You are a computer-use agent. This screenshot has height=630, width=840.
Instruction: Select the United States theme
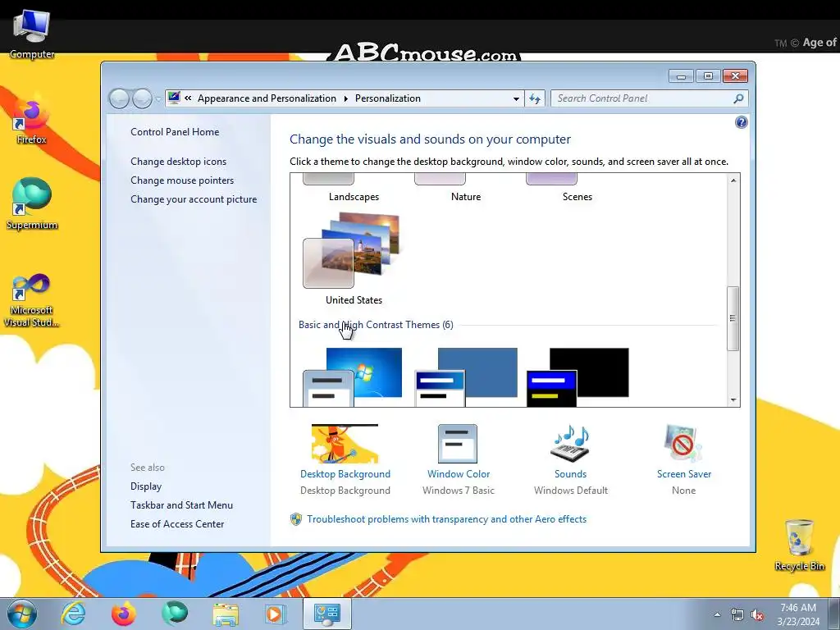354,258
